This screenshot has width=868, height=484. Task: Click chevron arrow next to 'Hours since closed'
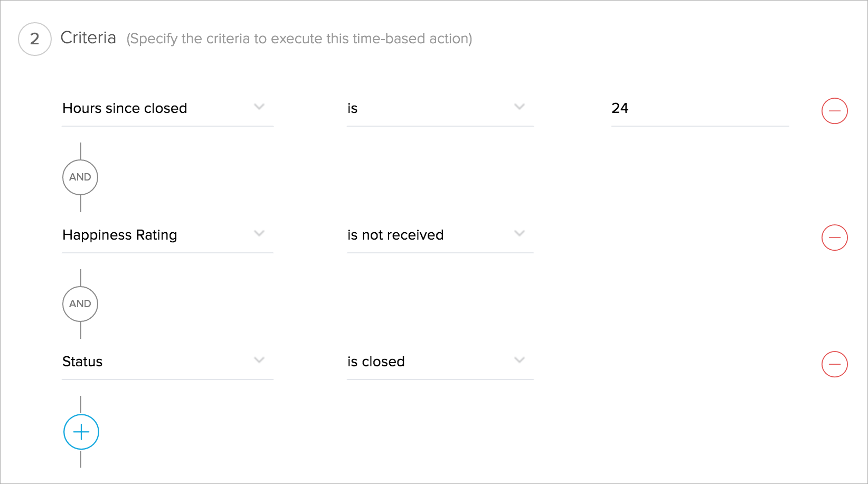(259, 107)
